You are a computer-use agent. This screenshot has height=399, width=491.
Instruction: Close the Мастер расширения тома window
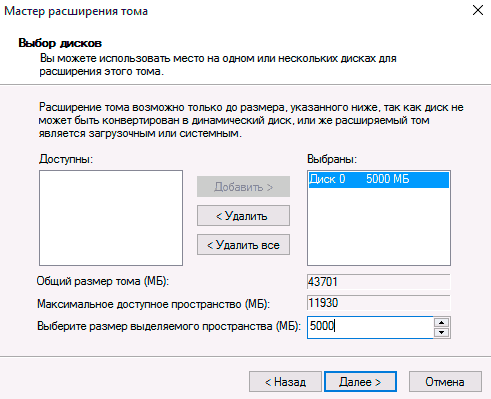[x=478, y=10]
